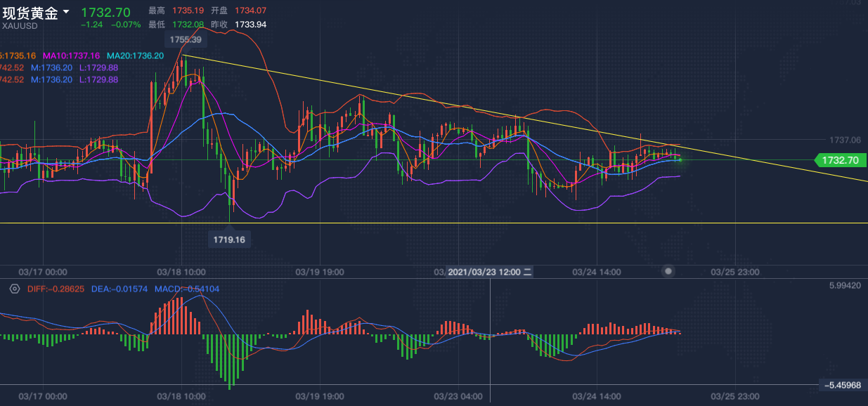Click the 1755.39 high price label
Viewport: 868px width, 406px height.
[x=183, y=40]
